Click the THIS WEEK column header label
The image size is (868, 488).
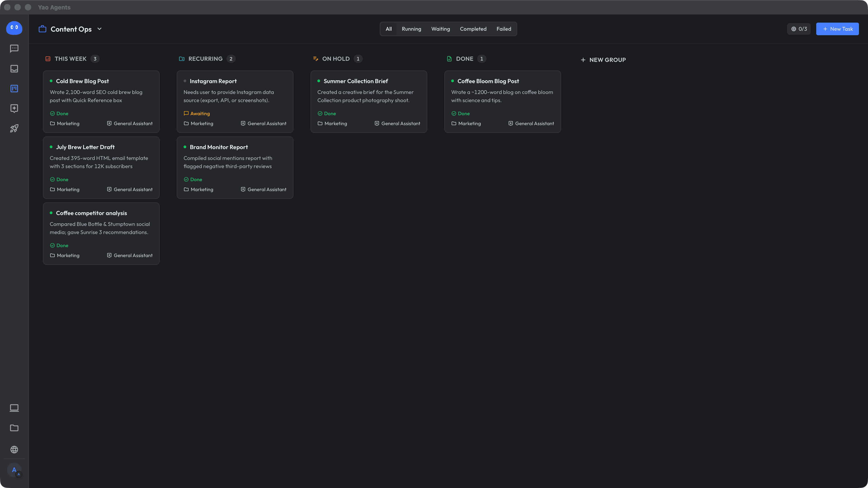pos(71,59)
